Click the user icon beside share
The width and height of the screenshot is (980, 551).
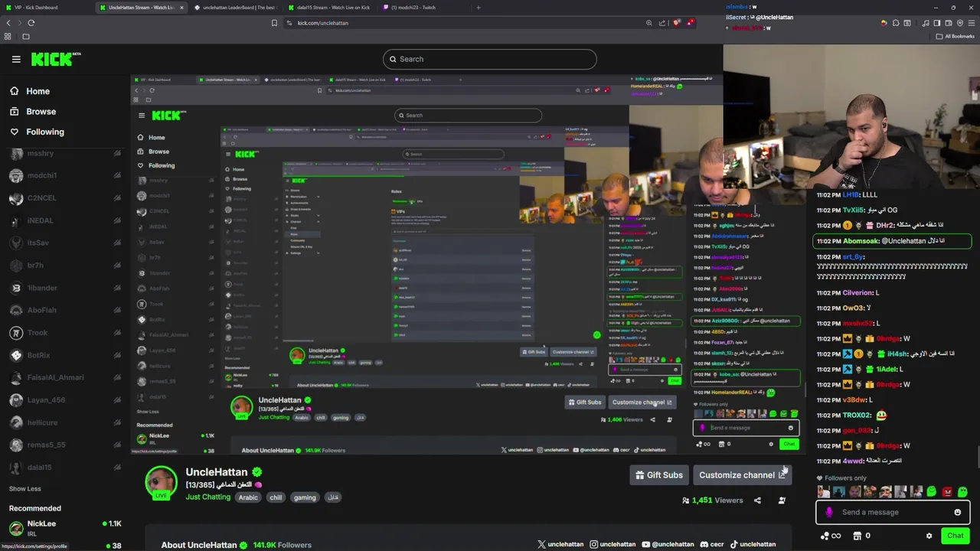coord(782,500)
